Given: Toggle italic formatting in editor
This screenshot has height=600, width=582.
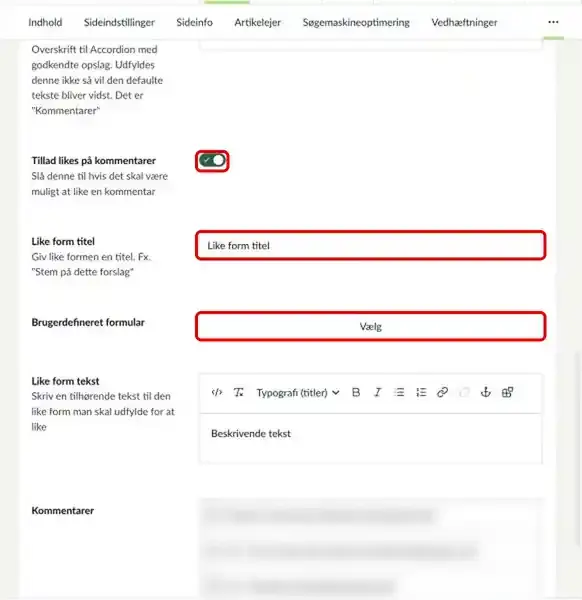Looking at the screenshot, I should click(x=377, y=393).
